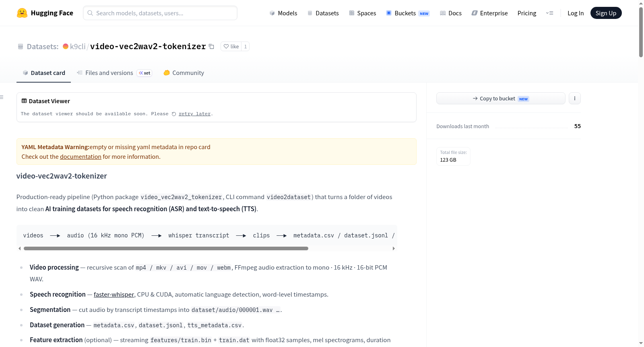The width and height of the screenshot is (644, 347).
Task: Click the left sidebar table-of-contents icon
Action: click(x=2, y=97)
